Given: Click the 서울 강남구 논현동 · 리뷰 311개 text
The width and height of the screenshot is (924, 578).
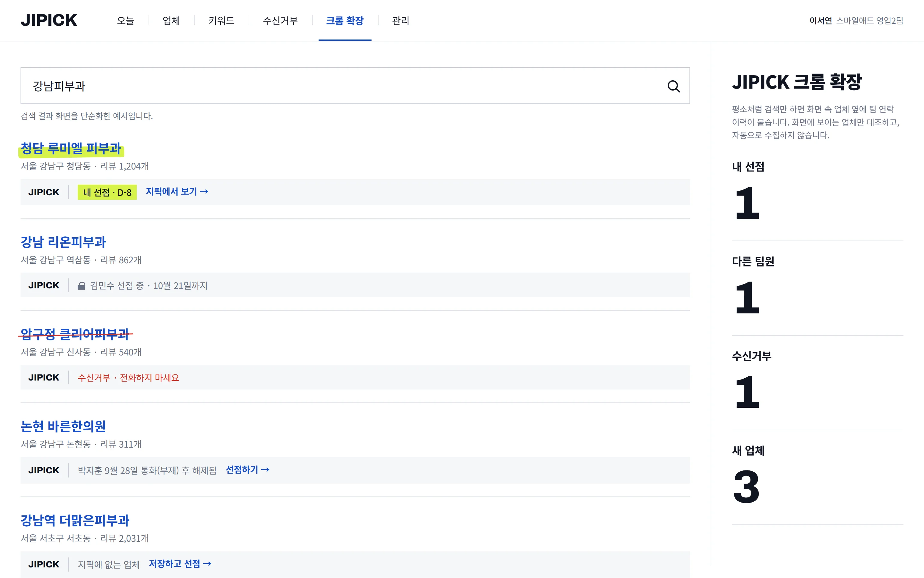Looking at the screenshot, I should pos(81,444).
